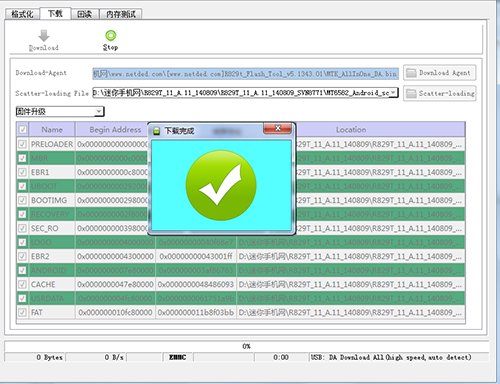Toggle the RECOVERY row checkbox

tap(22, 214)
